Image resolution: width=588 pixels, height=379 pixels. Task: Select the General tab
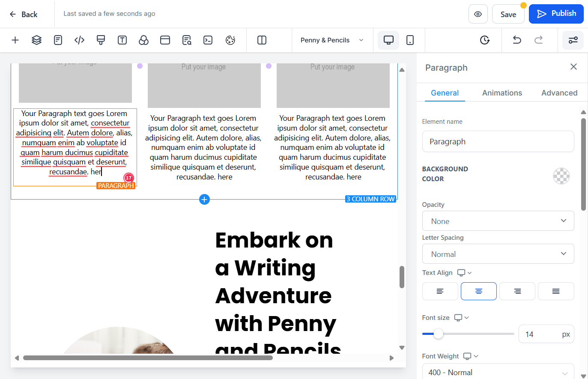[x=445, y=93]
